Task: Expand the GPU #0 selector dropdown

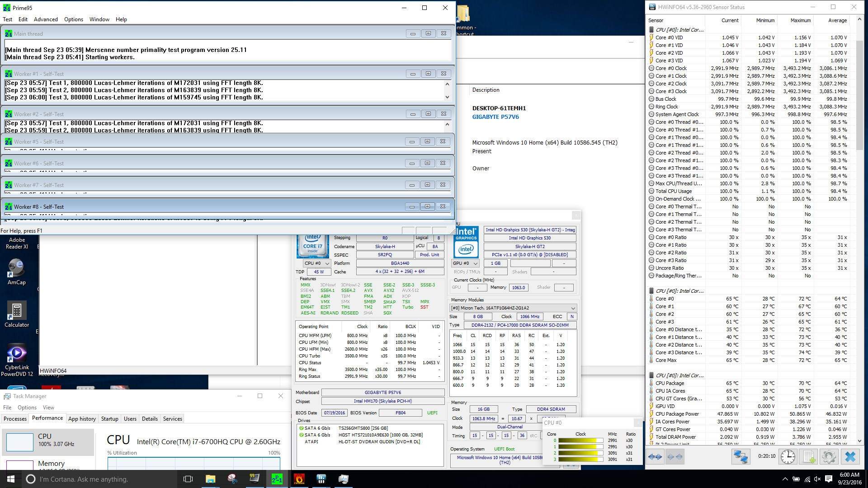Action: 466,263
